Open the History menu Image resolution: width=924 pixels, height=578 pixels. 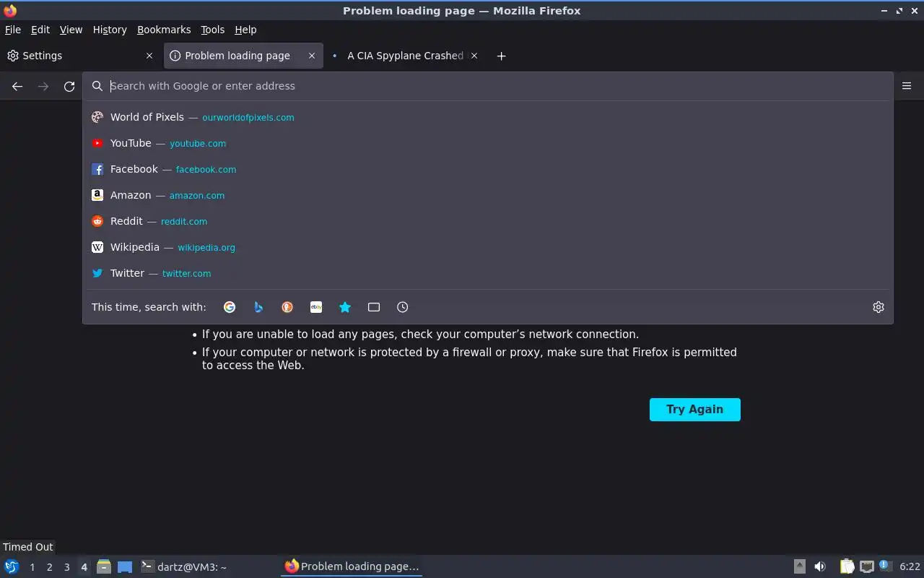tap(110, 30)
